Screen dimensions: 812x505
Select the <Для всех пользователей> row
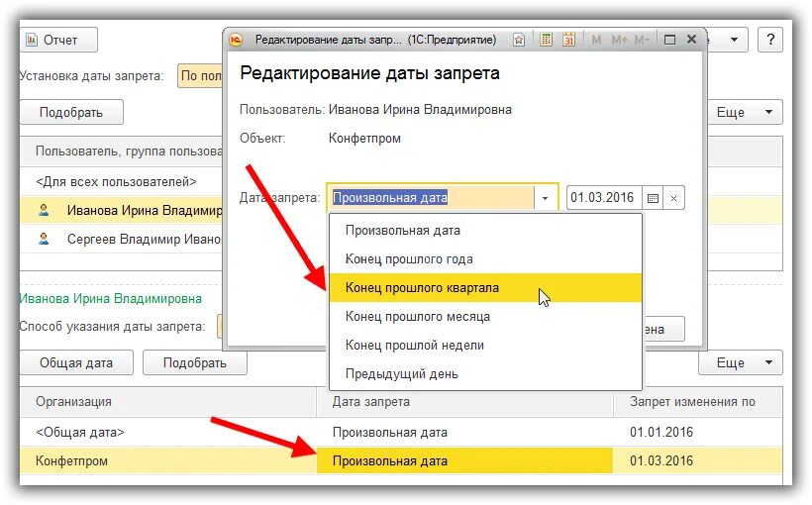coord(121,182)
